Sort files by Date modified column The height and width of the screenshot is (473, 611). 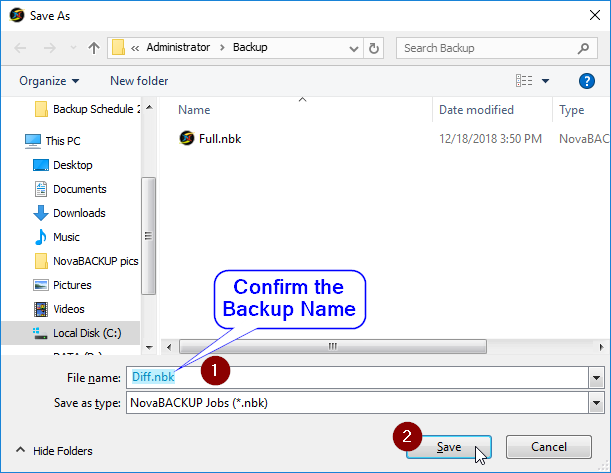click(x=476, y=110)
